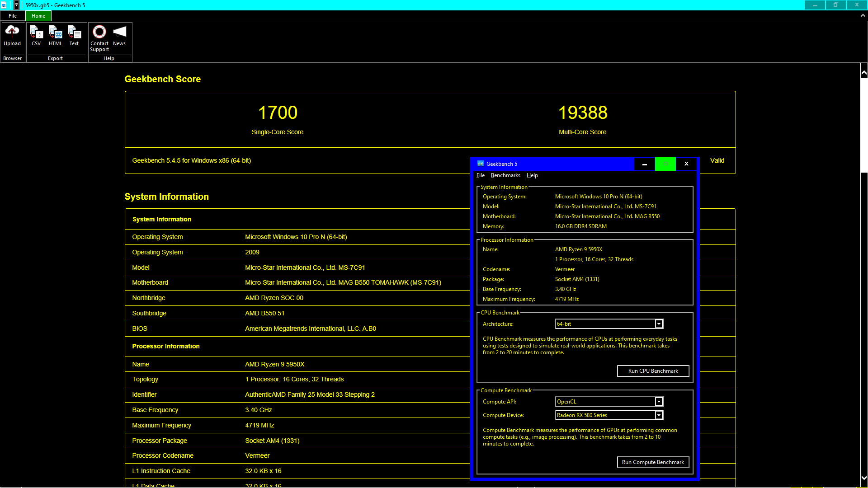
Task: Click the Base Frequency '3.40 GHz' in dialog
Action: (x=566, y=289)
